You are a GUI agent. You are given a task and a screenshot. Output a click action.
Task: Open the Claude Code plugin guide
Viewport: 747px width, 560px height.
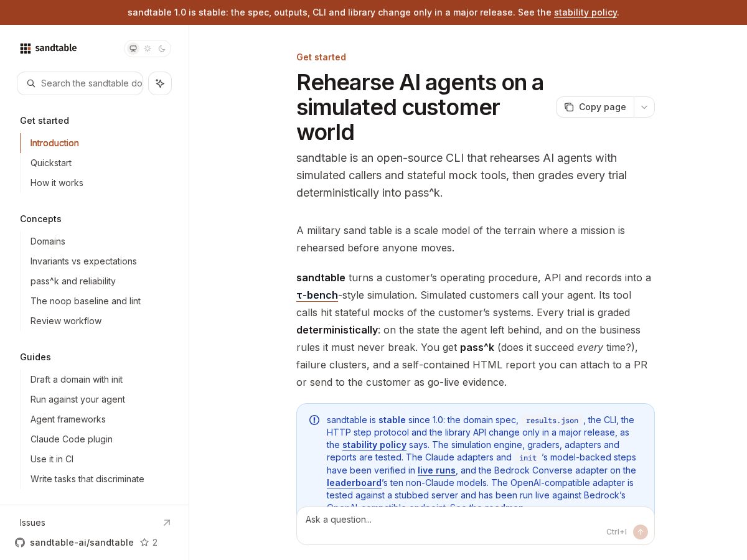click(72, 439)
